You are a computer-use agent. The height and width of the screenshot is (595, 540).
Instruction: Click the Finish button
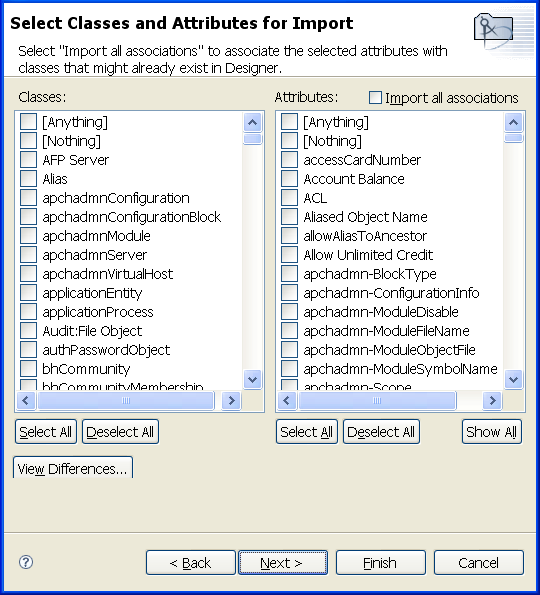381,562
